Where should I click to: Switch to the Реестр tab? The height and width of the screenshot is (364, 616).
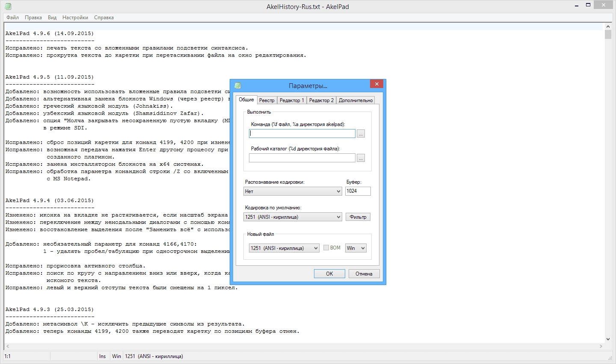[x=267, y=100]
